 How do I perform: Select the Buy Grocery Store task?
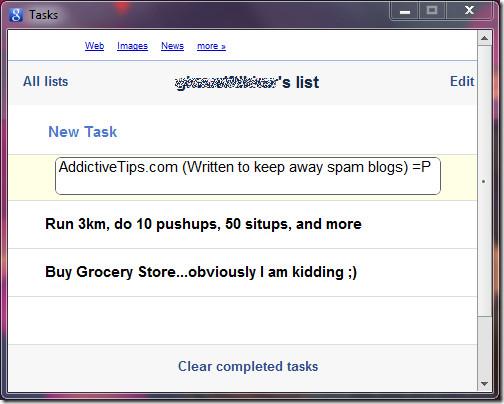[x=243, y=272]
